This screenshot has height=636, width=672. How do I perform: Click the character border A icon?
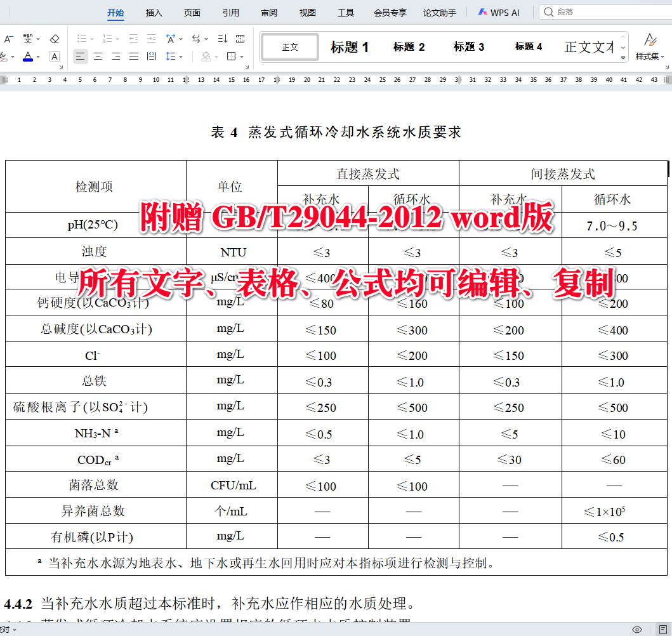click(x=55, y=56)
